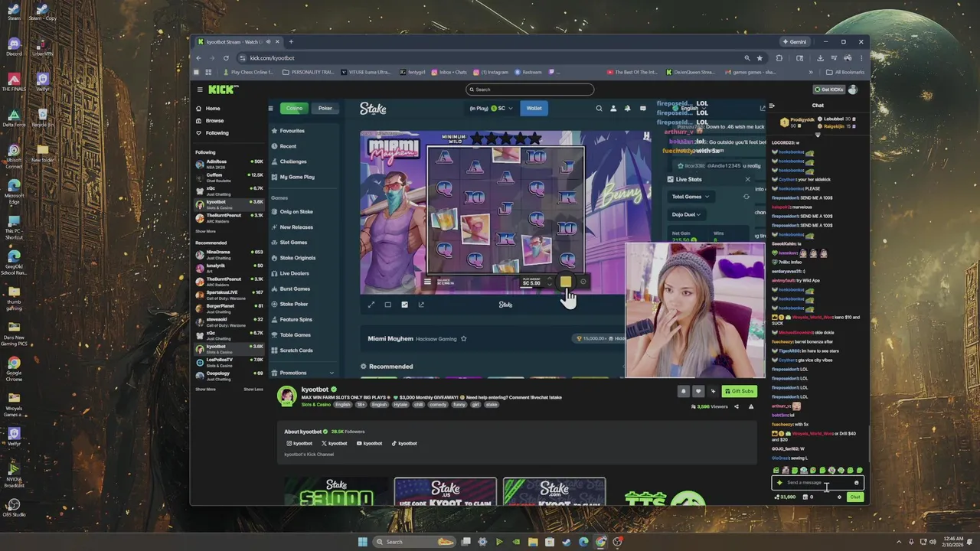Click the Kick search box
This screenshot has height=551, width=980.
click(530, 90)
